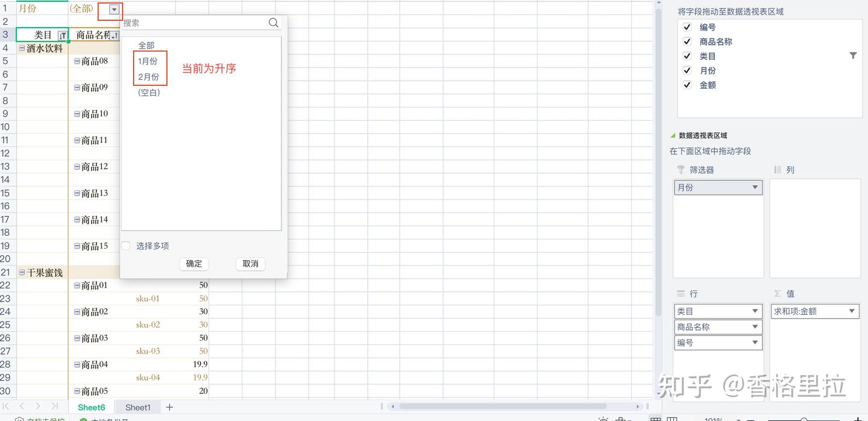Image resolution: width=868 pixels, height=421 pixels.
Task: Confirm the filter with 确定 button
Action: pyautogui.click(x=194, y=264)
